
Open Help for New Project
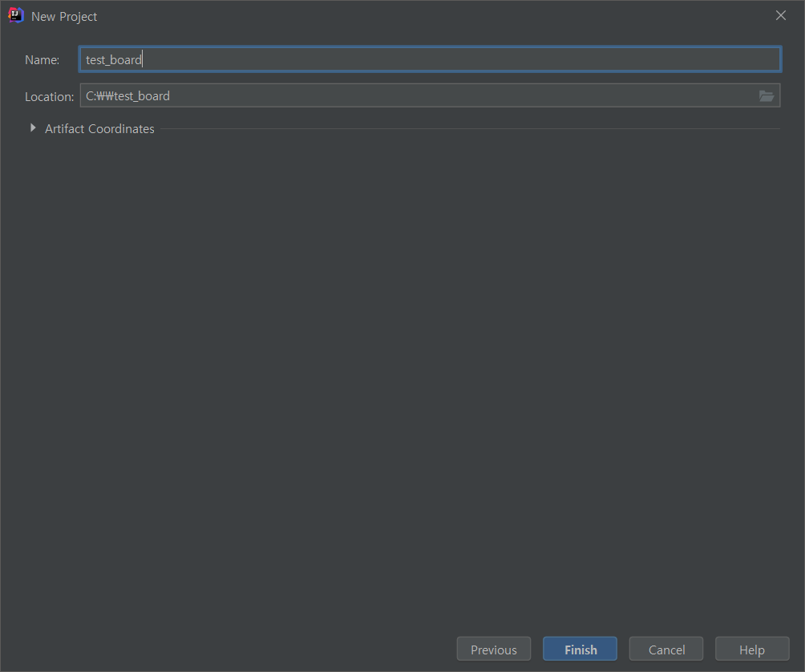752,650
